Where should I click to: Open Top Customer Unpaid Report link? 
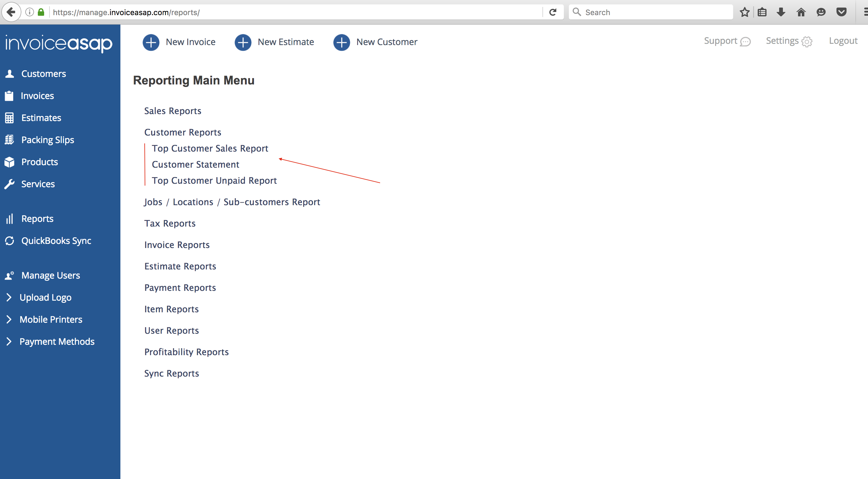[214, 181]
